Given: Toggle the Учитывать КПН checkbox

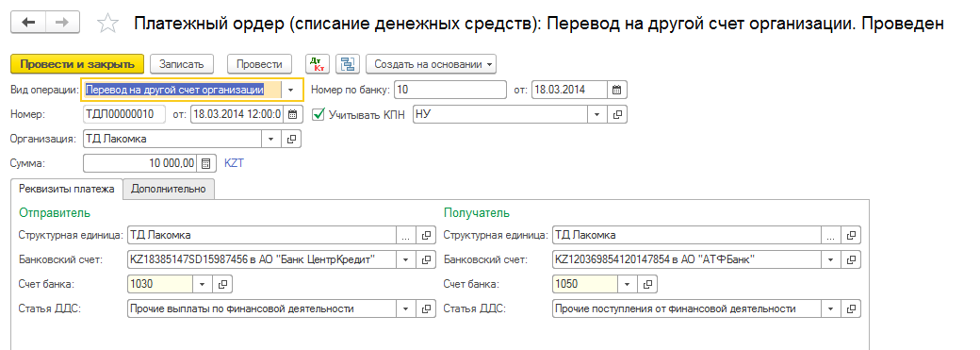Looking at the screenshot, I should click(318, 114).
